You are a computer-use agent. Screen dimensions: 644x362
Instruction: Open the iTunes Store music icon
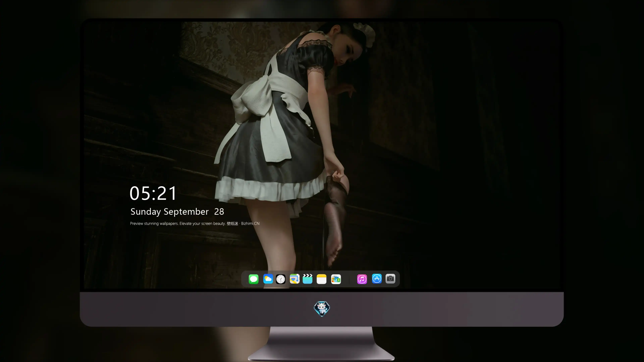coord(362,279)
